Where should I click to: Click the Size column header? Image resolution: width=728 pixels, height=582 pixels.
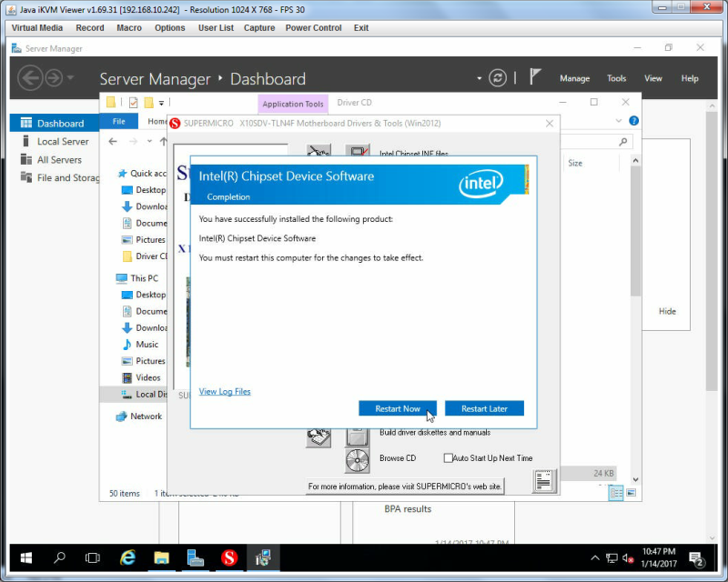pyautogui.click(x=575, y=163)
